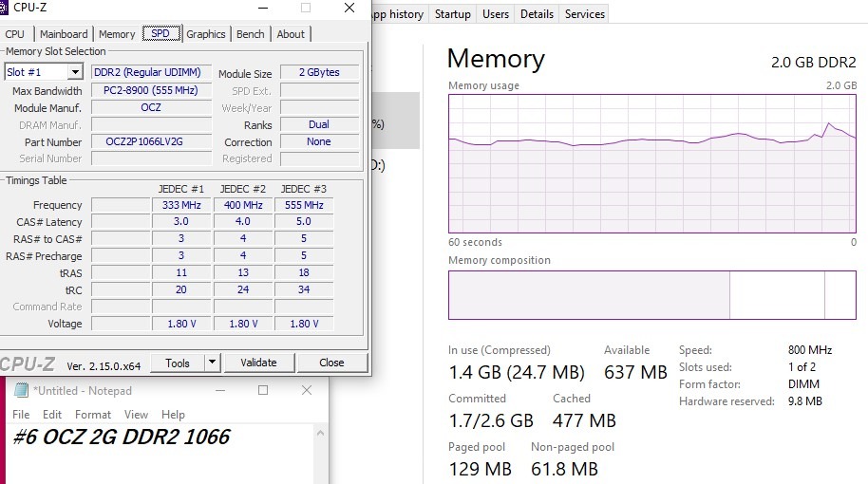
Task: Expand the Tools button dropdown arrow
Action: (x=212, y=363)
